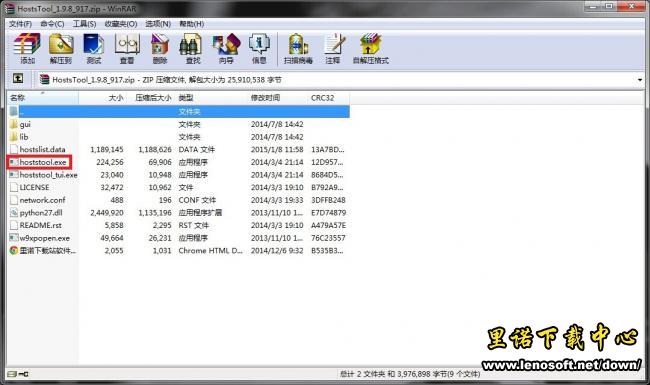Click date cell 2015/1/8 11:58

(277, 149)
